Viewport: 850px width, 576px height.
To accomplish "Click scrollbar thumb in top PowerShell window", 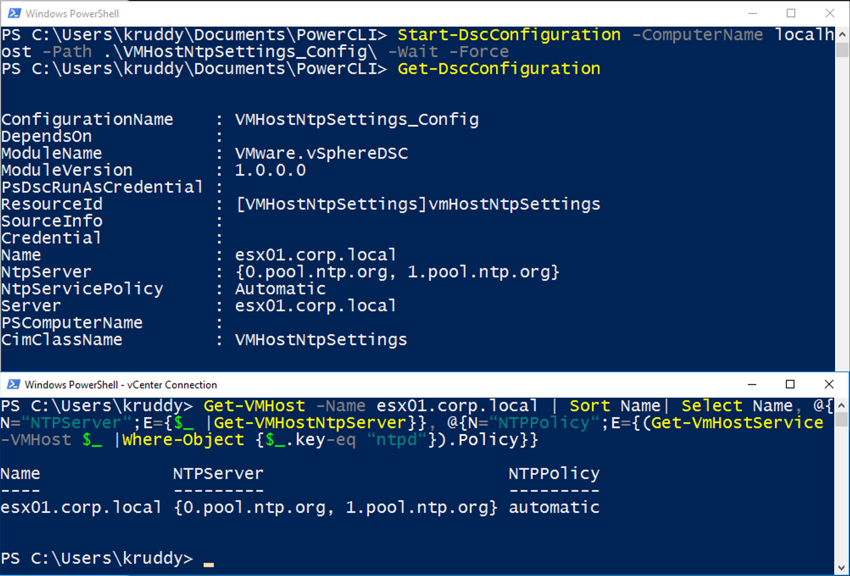I will 841,50.
